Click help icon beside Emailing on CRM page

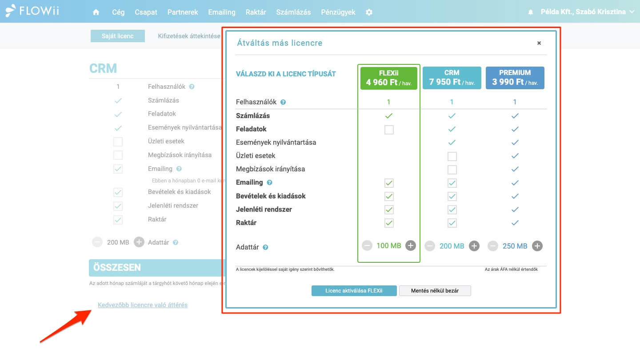[x=179, y=169]
